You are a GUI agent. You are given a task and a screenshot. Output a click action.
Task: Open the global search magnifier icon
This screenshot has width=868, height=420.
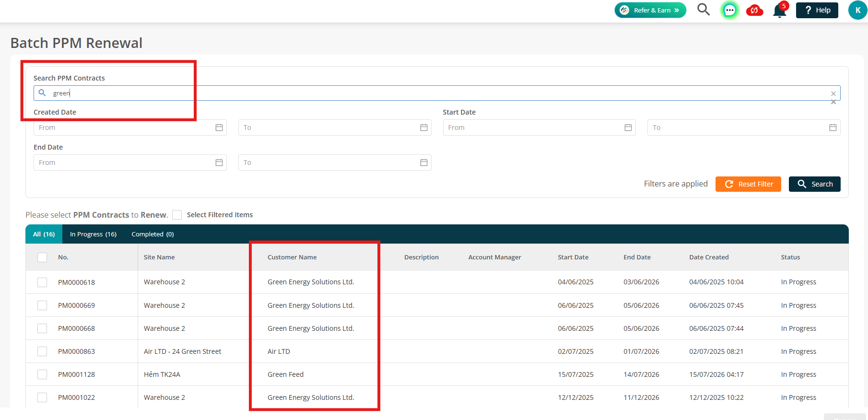(703, 10)
